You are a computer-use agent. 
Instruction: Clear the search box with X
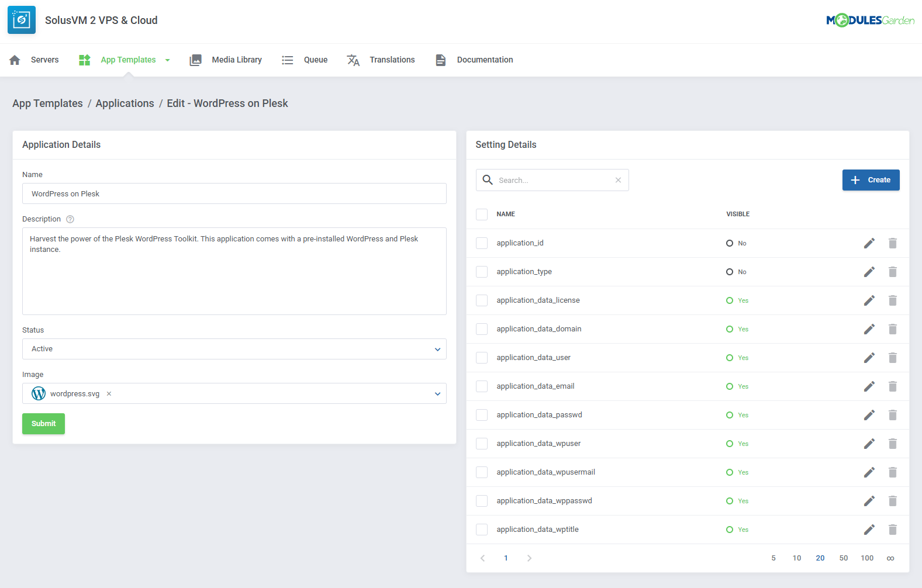(x=618, y=180)
